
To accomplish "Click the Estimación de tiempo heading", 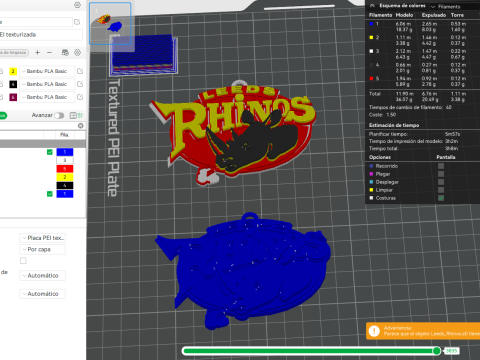I will (394, 125).
